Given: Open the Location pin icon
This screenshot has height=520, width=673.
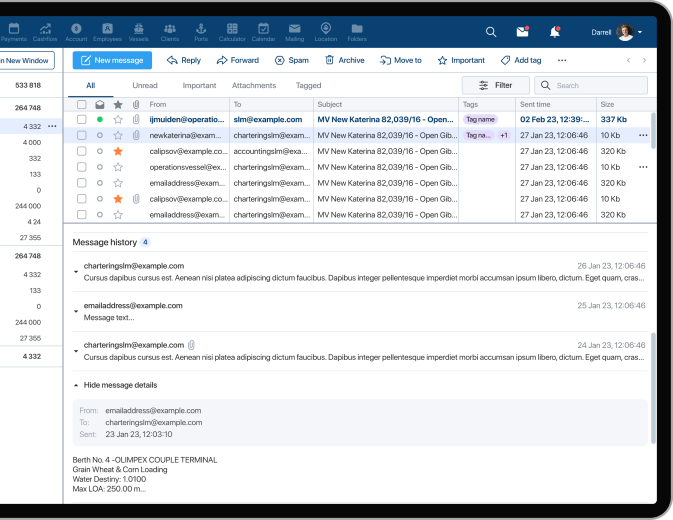Looking at the screenshot, I should [x=326, y=28].
